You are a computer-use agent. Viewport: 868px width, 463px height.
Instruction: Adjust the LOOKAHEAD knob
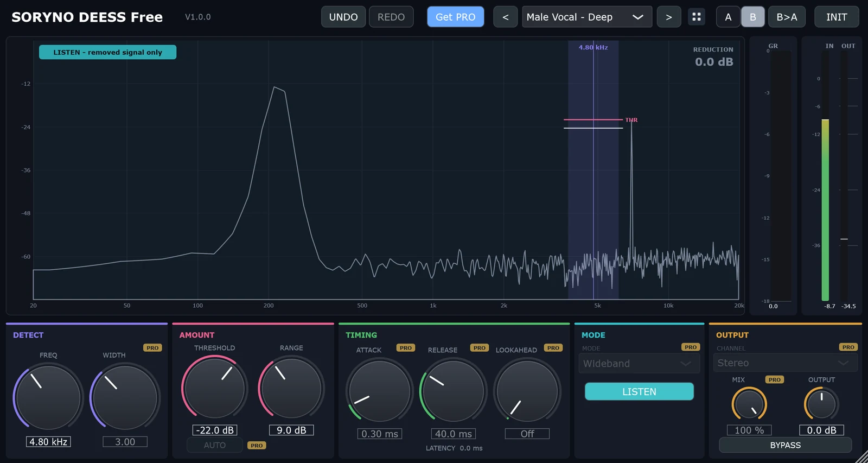(527, 391)
